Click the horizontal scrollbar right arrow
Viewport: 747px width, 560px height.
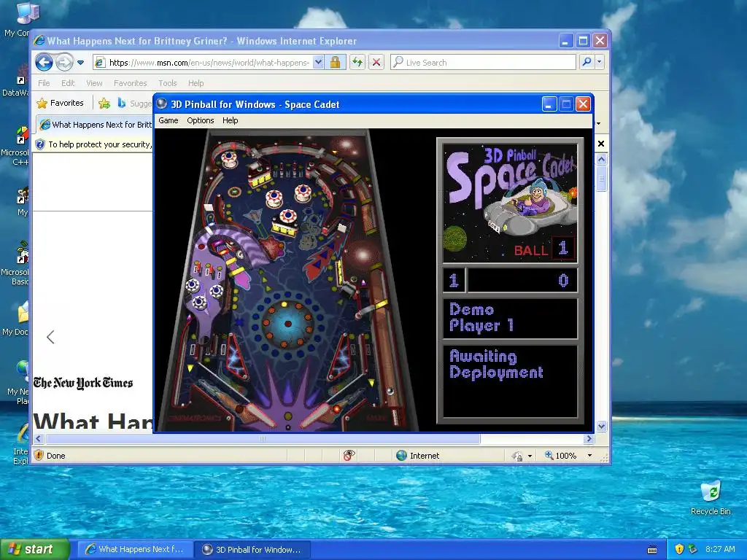pyautogui.click(x=589, y=438)
